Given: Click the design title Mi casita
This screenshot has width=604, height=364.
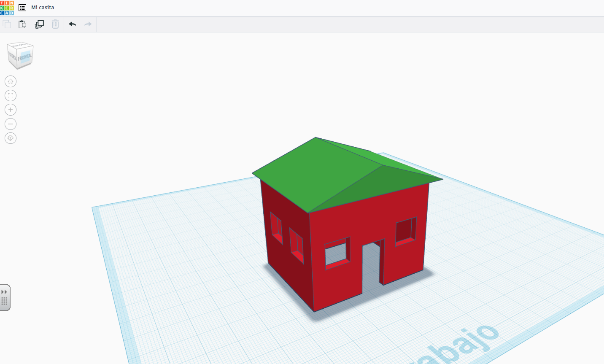Looking at the screenshot, I should point(41,7).
